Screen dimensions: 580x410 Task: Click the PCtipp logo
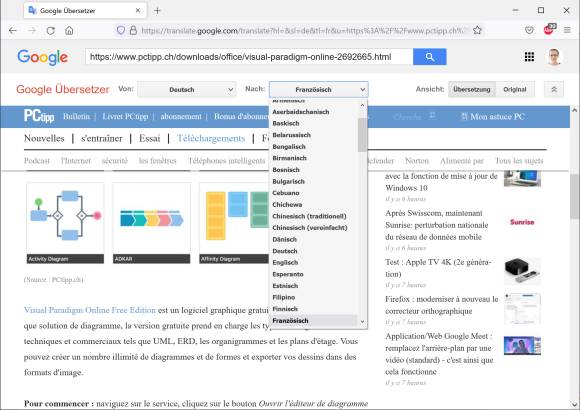point(39,116)
